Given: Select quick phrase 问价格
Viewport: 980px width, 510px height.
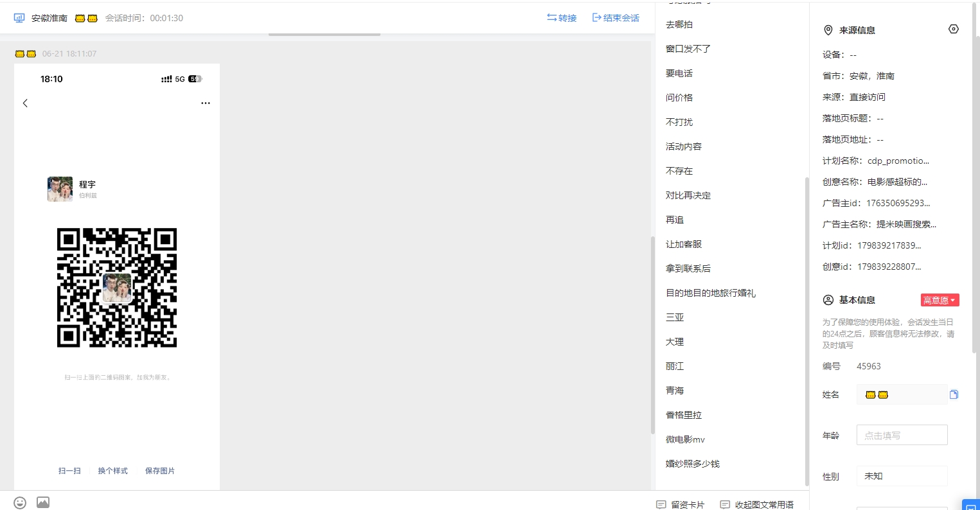Looking at the screenshot, I should (x=679, y=98).
